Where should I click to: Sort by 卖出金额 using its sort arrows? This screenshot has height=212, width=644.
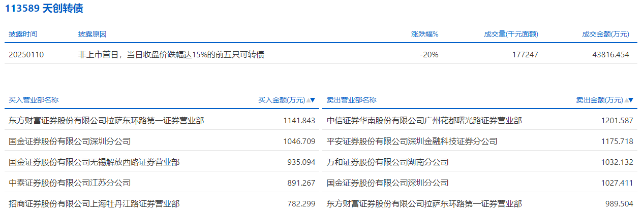click(x=629, y=100)
